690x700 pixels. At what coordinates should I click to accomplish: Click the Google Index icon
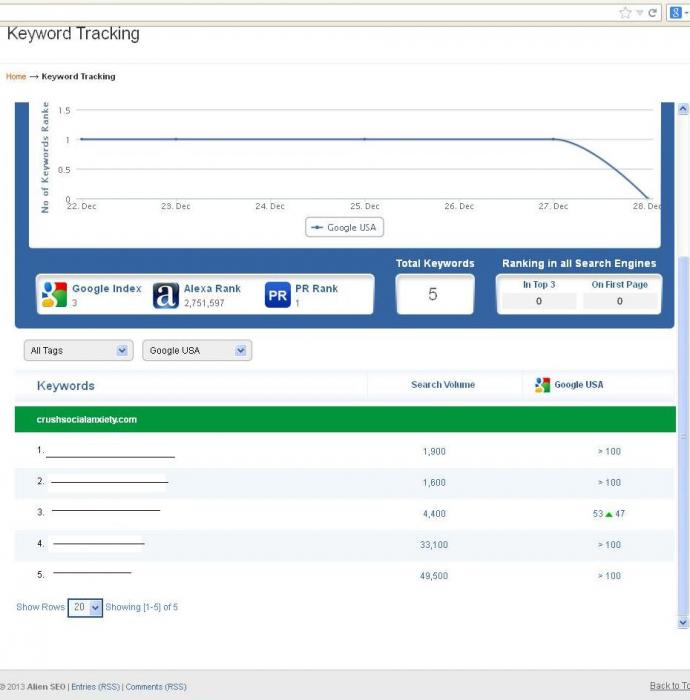[x=54, y=295]
